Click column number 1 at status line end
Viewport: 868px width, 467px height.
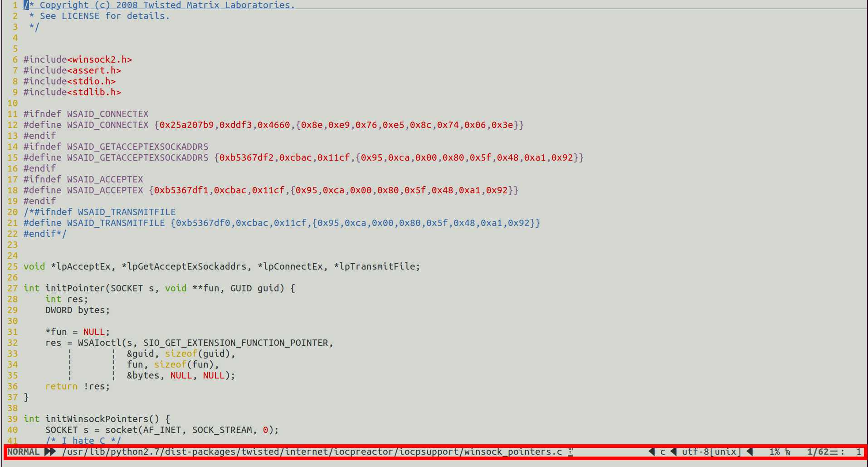858,452
